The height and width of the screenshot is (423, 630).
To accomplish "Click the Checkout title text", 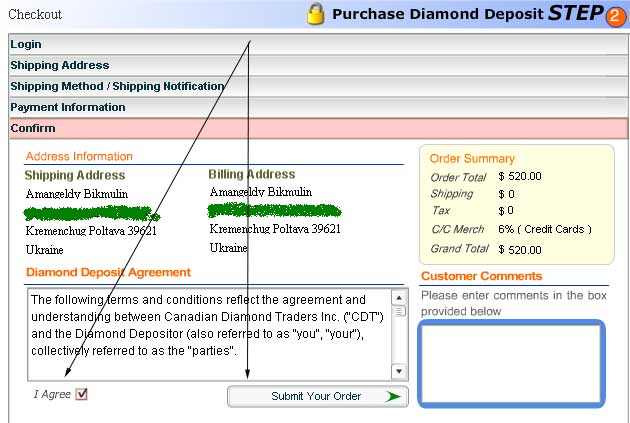I will click(34, 14).
